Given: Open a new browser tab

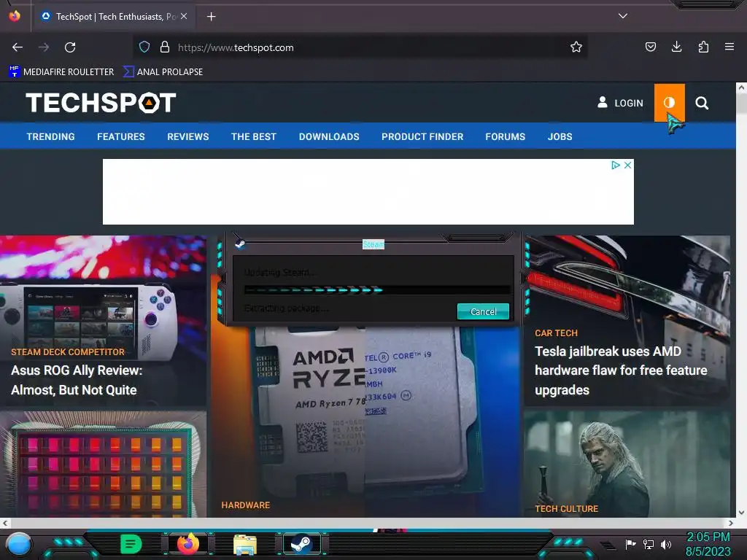Looking at the screenshot, I should (x=211, y=17).
